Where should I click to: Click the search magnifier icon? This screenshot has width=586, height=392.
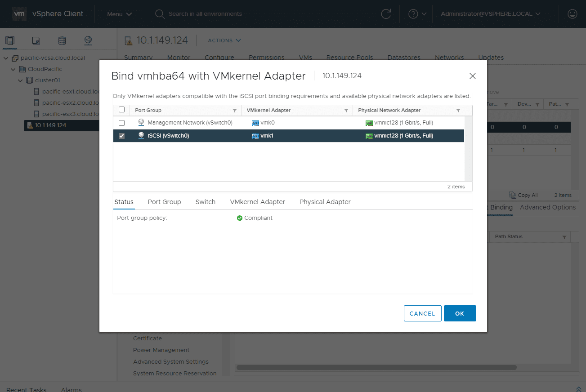[x=160, y=14]
